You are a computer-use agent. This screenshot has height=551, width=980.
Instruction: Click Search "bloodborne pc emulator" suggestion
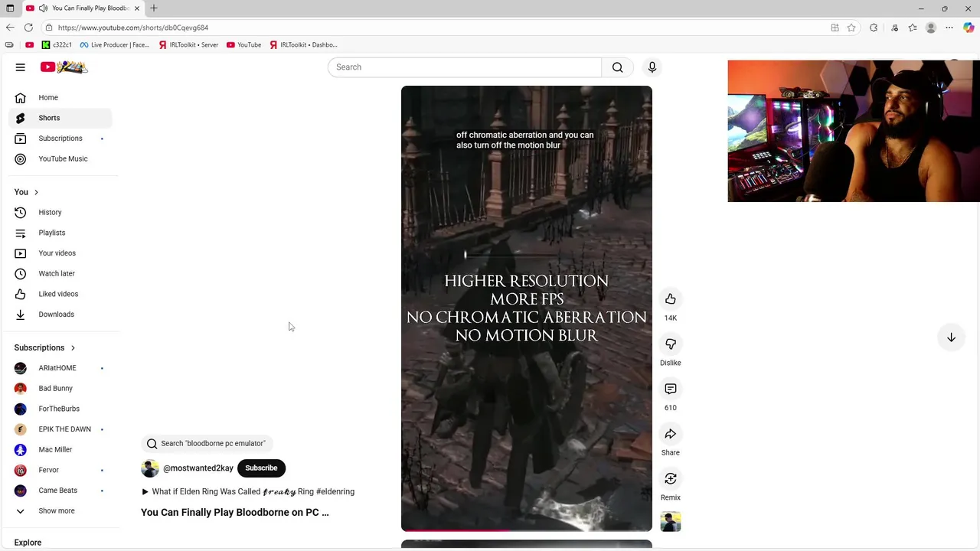pos(207,444)
